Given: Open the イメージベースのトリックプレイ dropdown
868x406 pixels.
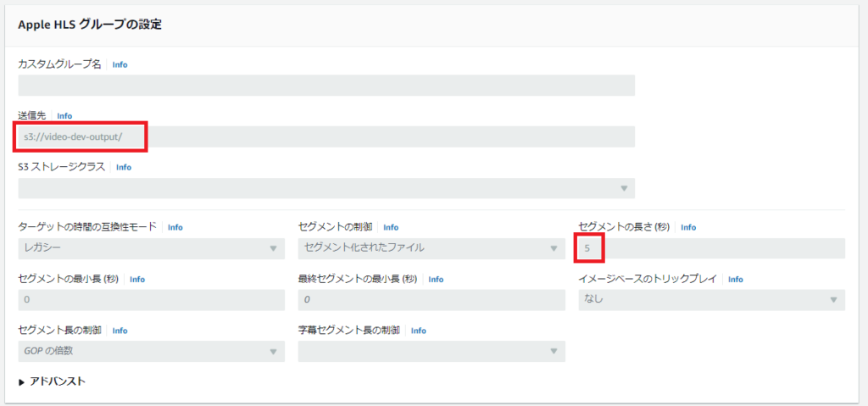Looking at the screenshot, I should pyautogui.click(x=711, y=300).
